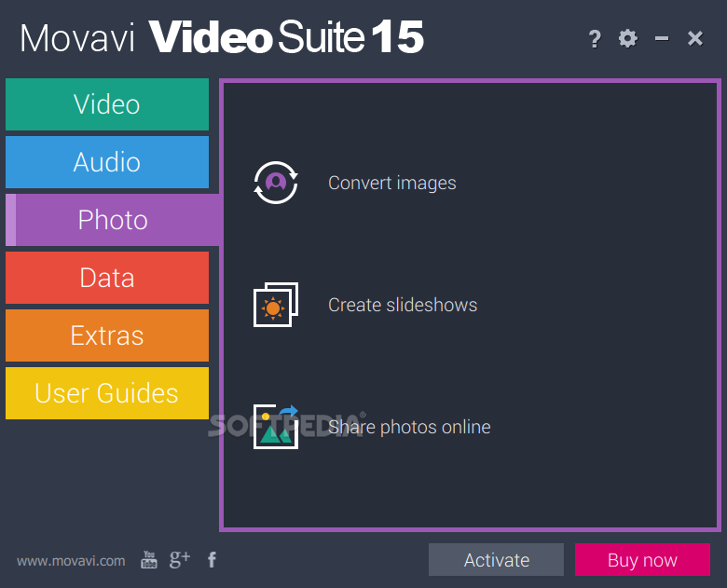The width and height of the screenshot is (727, 588).
Task: Select the Share photos online text
Action: click(x=409, y=427)
